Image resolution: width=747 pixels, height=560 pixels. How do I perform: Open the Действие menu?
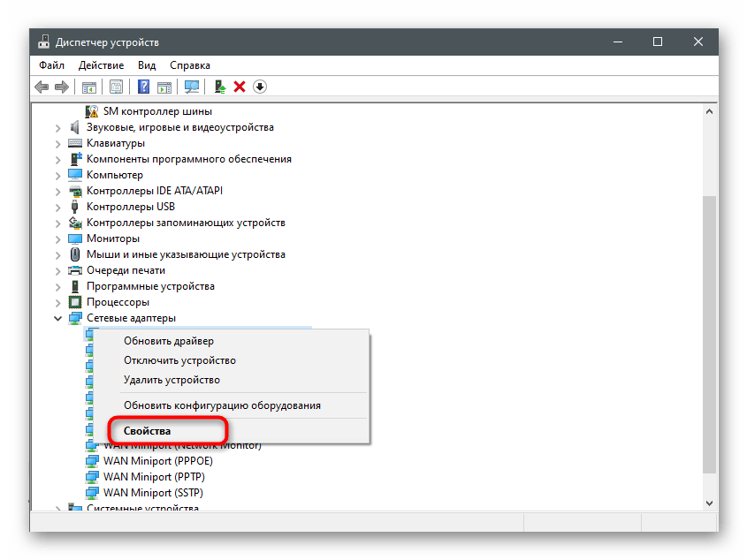pyautogui.click(x=101, y=65)
